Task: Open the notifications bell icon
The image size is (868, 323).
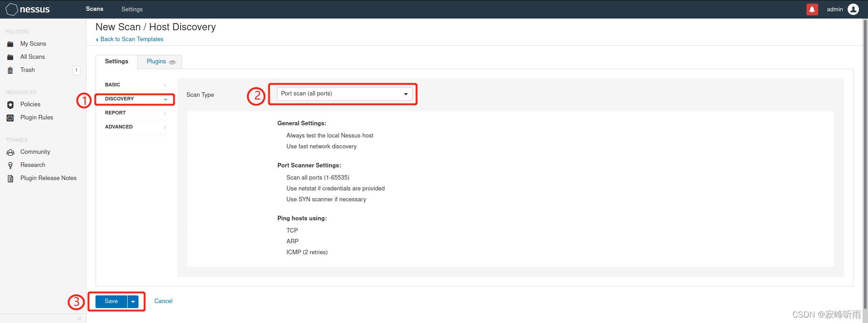Action: 812,9
